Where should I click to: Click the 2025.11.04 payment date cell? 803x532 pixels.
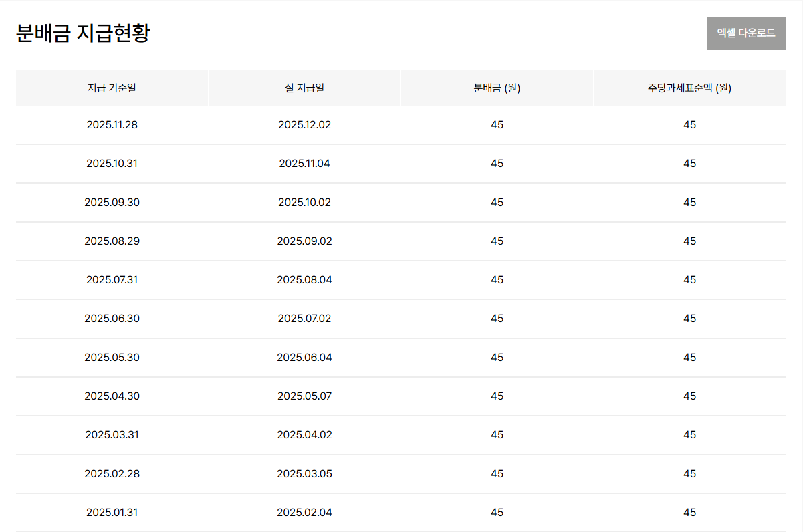[304, 164]
